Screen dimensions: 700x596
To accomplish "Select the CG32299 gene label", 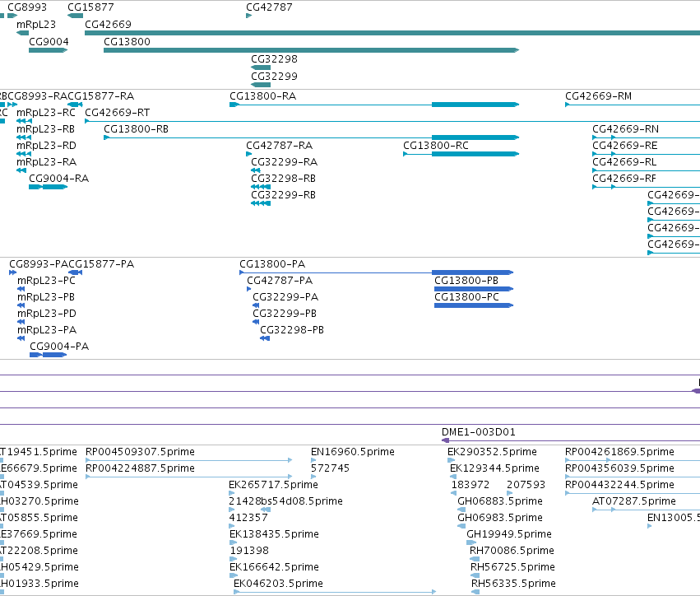I will click(x=274, y=76).
